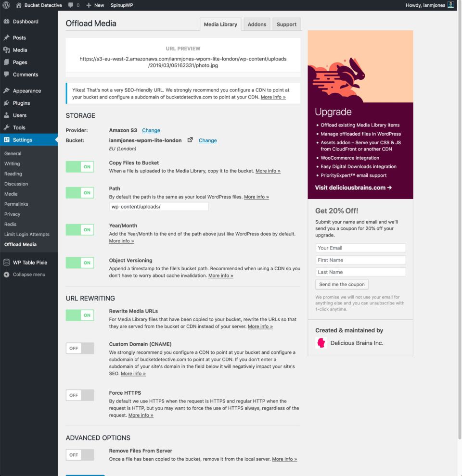462x476 pixels.
Task: Click the user avatar in top right
Action: pyautogui.click(x=451, y=5)
